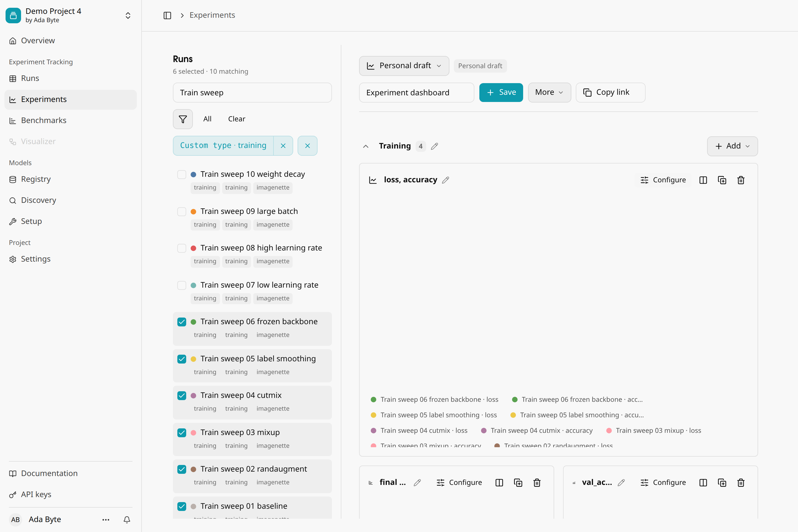The width and height of the screenshot is (798, 532).
Task: Toggle split layout for the final chart
Action: pos(499,482)
